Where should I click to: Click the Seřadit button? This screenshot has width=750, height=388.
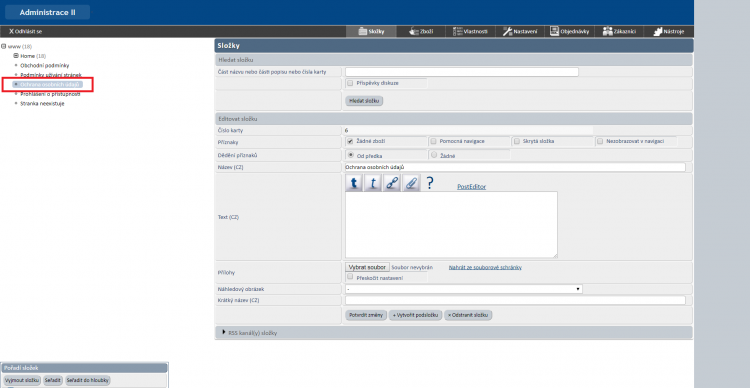(53, 380)
